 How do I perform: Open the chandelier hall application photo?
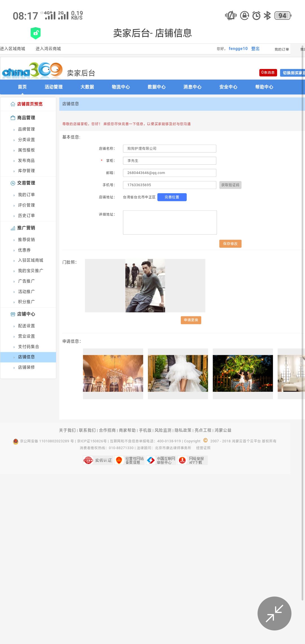[113, 373]
